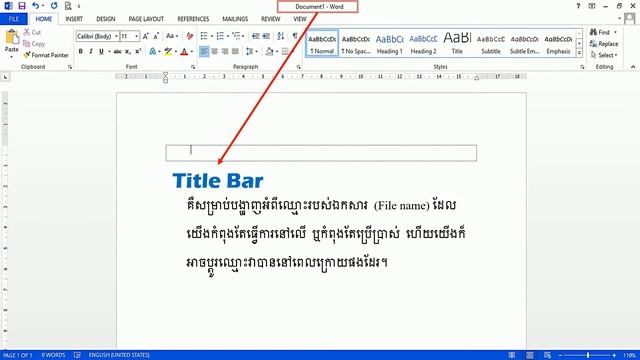Open the font size dropdown
This screenshot has width=640, height=360.
tap(136, 36)
